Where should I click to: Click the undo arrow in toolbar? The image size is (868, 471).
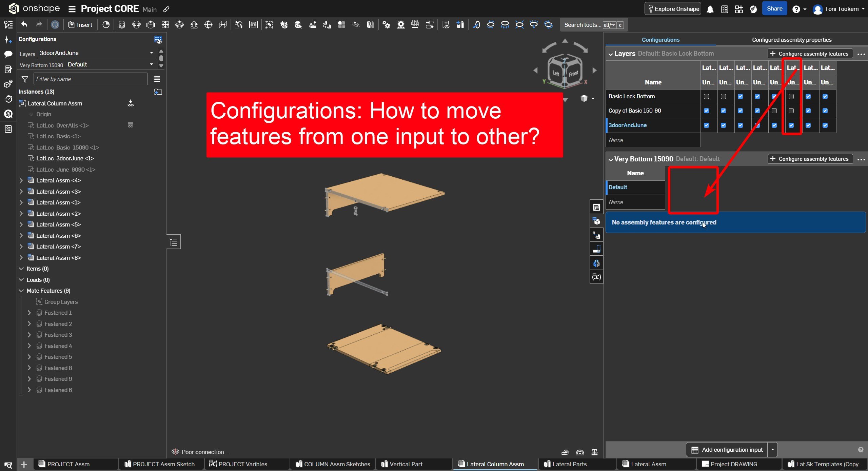point(24,25)
